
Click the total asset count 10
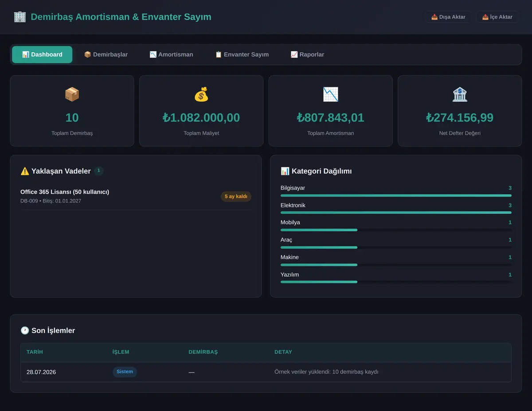click(x=72, y=117)
